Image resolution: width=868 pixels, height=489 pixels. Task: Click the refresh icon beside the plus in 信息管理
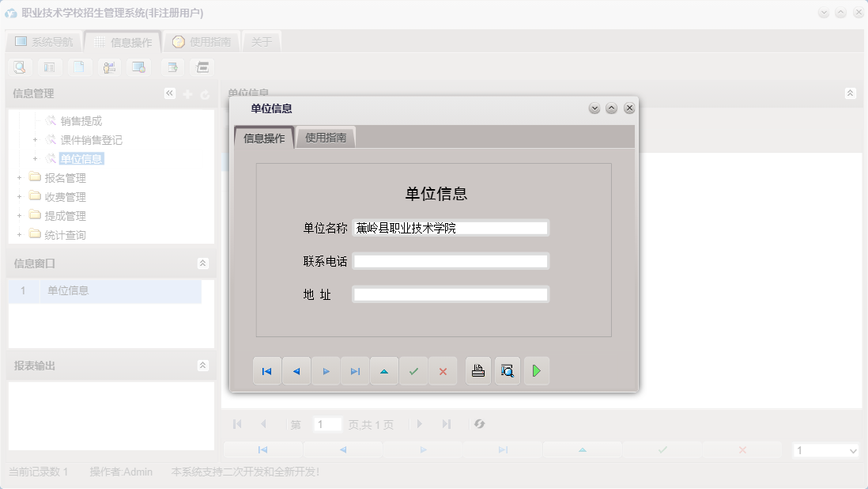click(x=203, y=93)
